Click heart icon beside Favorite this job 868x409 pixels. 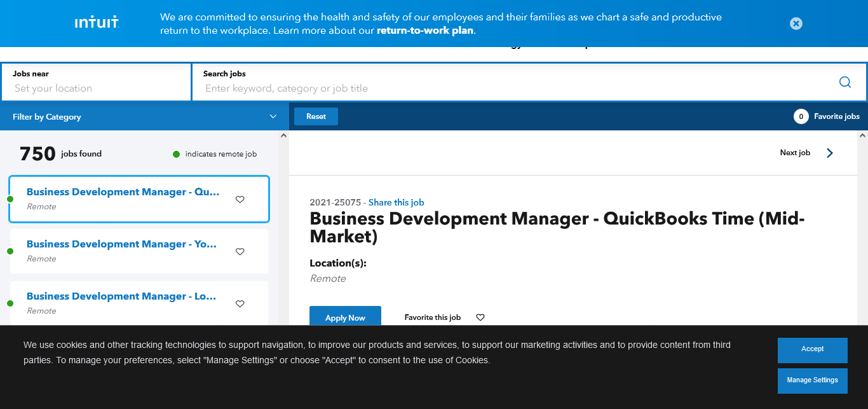pyautogui.click(x=480, y=317)
